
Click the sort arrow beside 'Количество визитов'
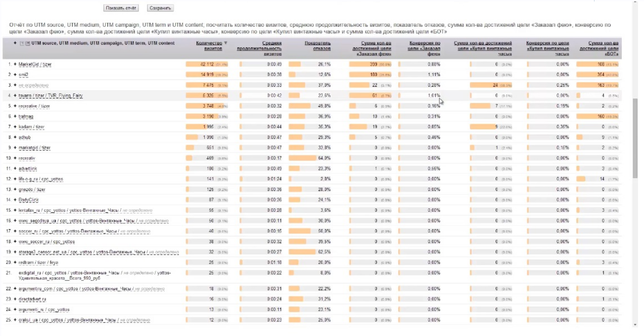click(x=226, y=43)
